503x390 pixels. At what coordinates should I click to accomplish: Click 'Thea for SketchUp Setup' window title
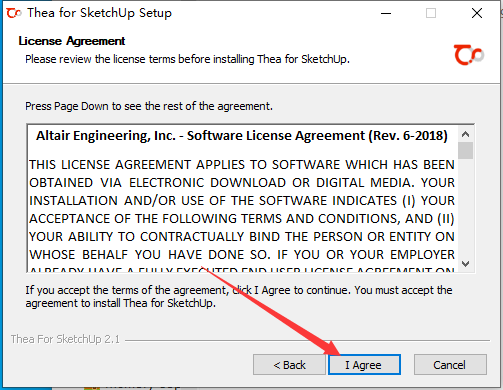point(99,13)
